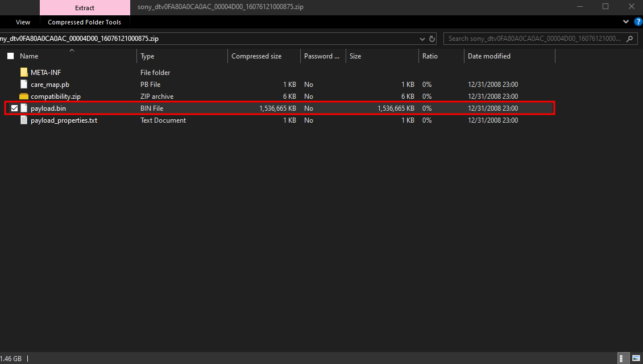
Task: Click the 'ZIP archive' type cell
Action: click(x=157, y=96)
